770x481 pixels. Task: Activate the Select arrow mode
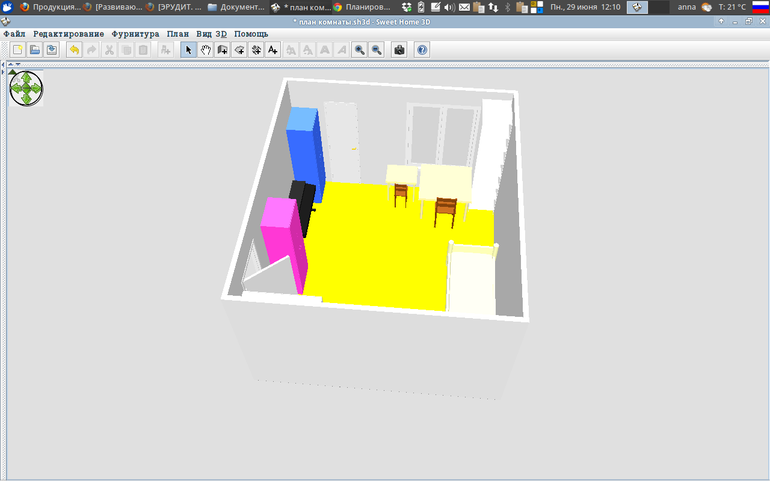click(x=188, y=50)
